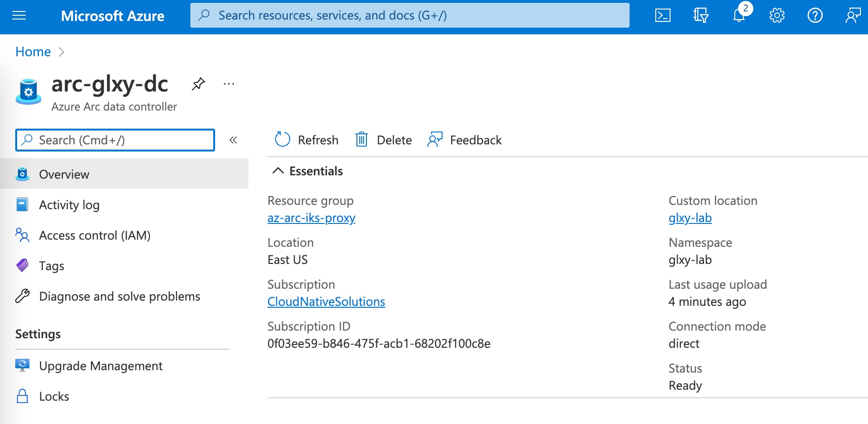Click the Overview sidebar icon
The width and height of the screenshot is (868, 424).
pos(22,174)
